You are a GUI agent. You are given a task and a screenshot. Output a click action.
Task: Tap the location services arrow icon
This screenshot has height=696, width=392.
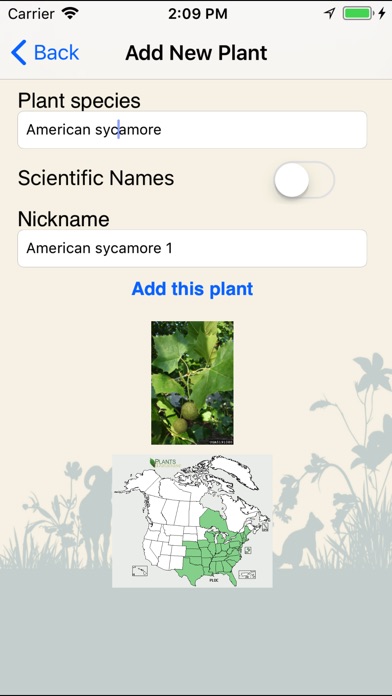pyautogui.click(x=329, y=13)
